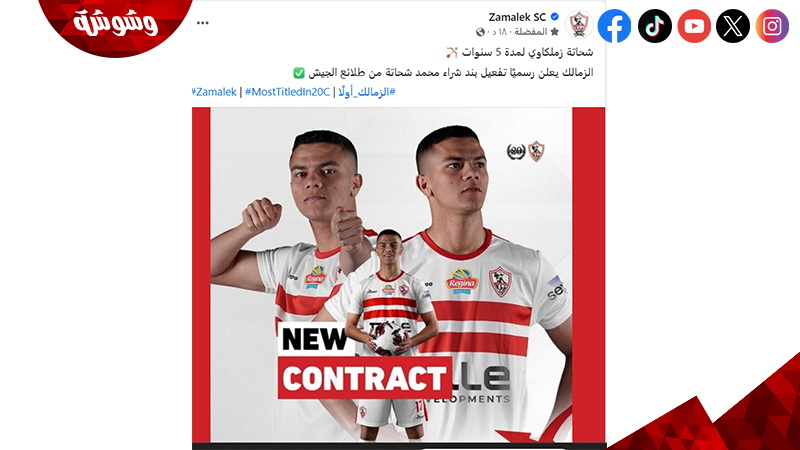The width and height of the screenshot is (800, 450).
Task: Click the وشوشة site logo
Action: [115, 23]
